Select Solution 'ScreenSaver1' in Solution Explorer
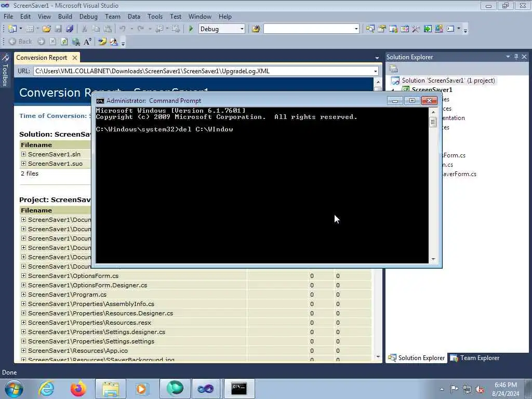Screen dimensions: 532x399 coord(448,81)
